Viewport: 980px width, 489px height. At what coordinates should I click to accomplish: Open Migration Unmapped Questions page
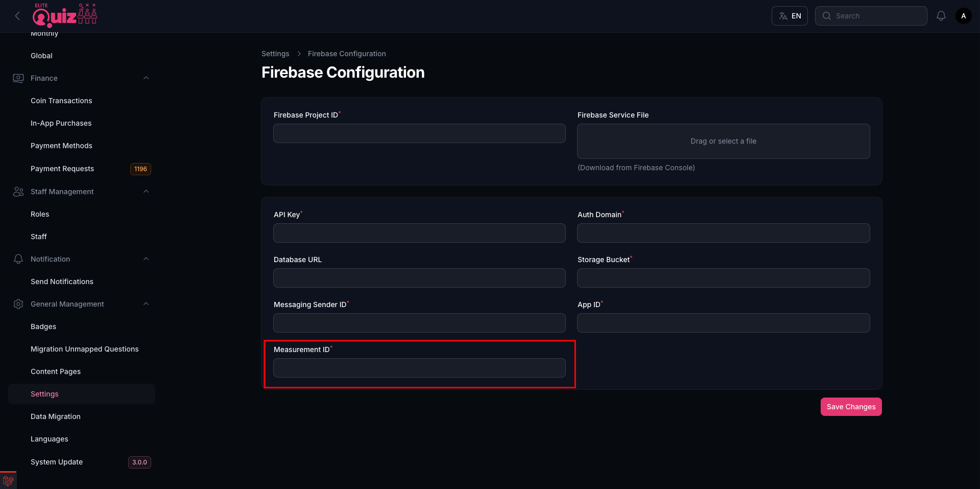point(85,349)
